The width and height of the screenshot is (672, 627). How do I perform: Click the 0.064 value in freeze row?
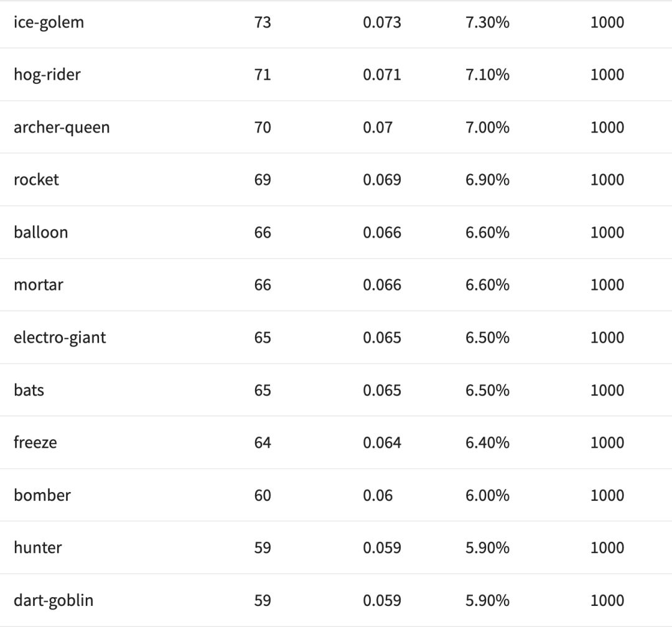382,442
